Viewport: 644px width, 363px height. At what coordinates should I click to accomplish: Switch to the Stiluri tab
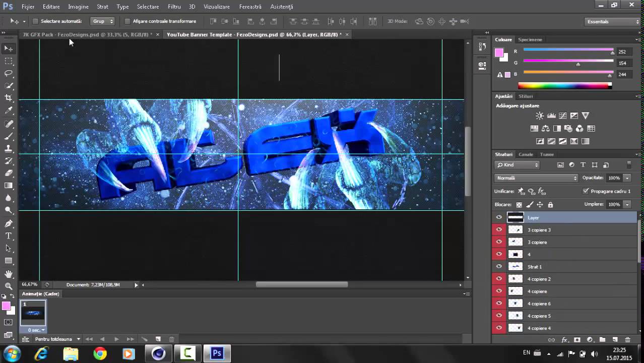(x=526, y=96)
